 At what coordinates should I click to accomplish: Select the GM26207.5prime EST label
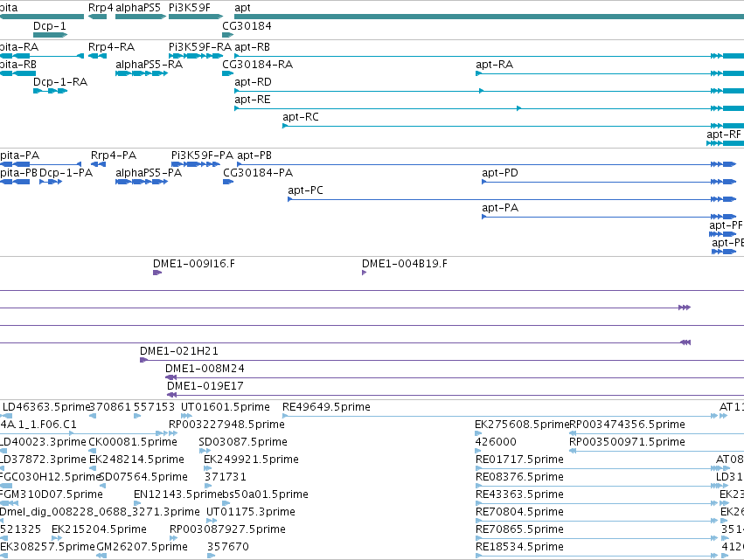pos(142,548)
